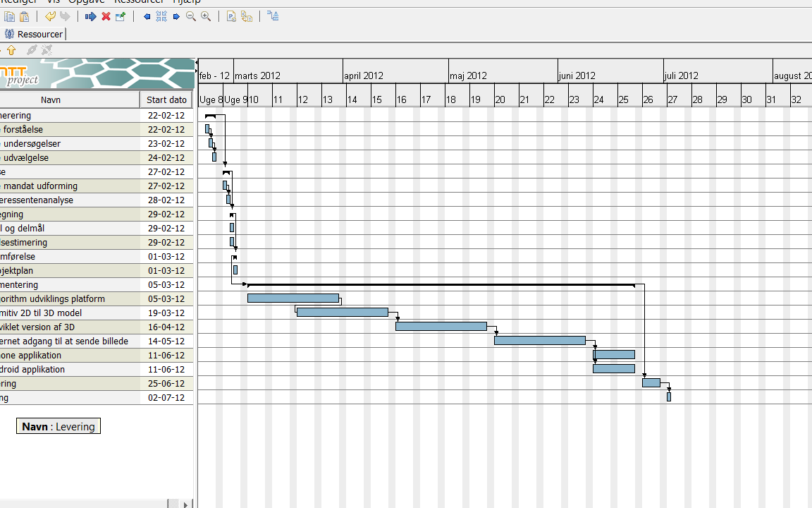This screenshot has width=812, height=508.
Task: Click the Start dato column header
Action: (166, 99)
